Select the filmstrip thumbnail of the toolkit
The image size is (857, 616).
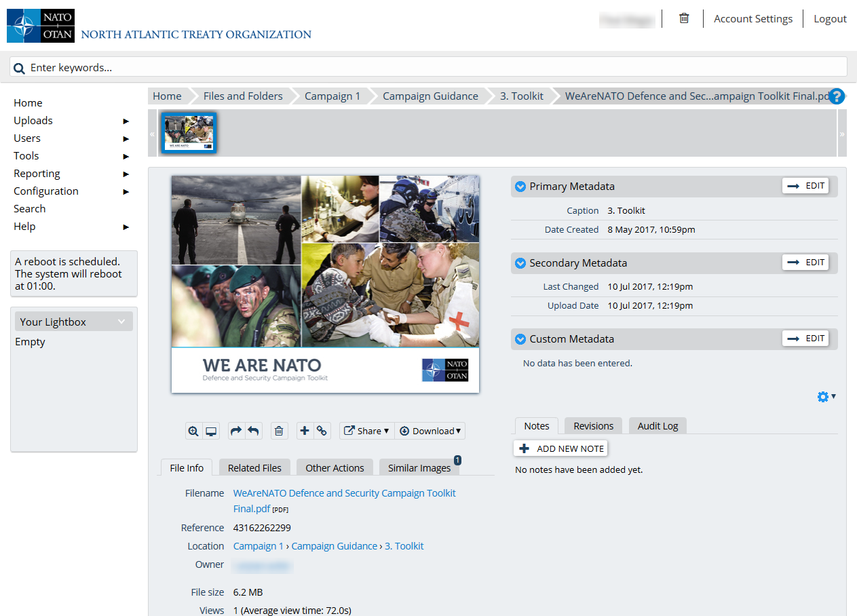(x=189, y=132)
